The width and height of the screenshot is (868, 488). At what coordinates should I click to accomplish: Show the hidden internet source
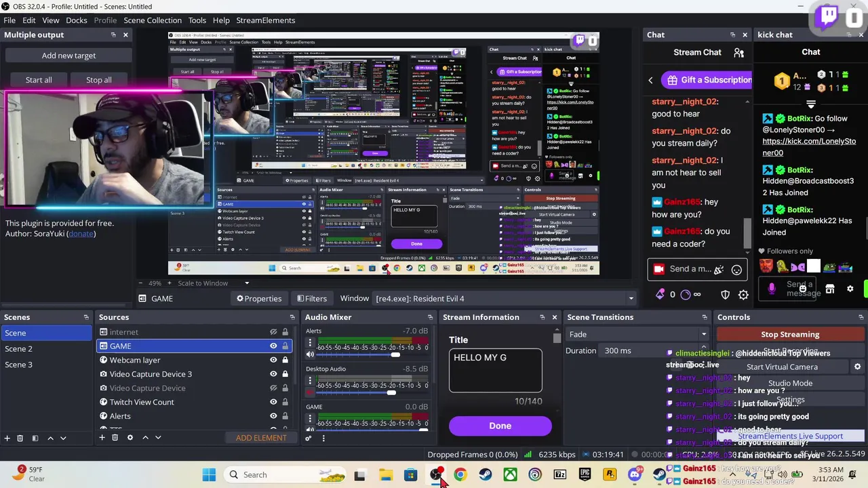pyautogui.click(x=273, y=332)
